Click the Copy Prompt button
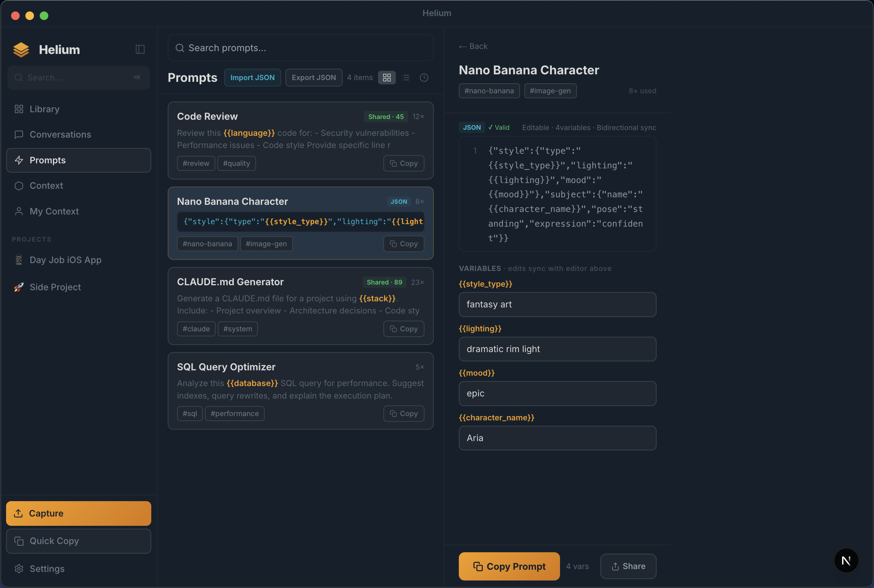The width and height of the screenshot is (874, 588). tap(509, 566)
